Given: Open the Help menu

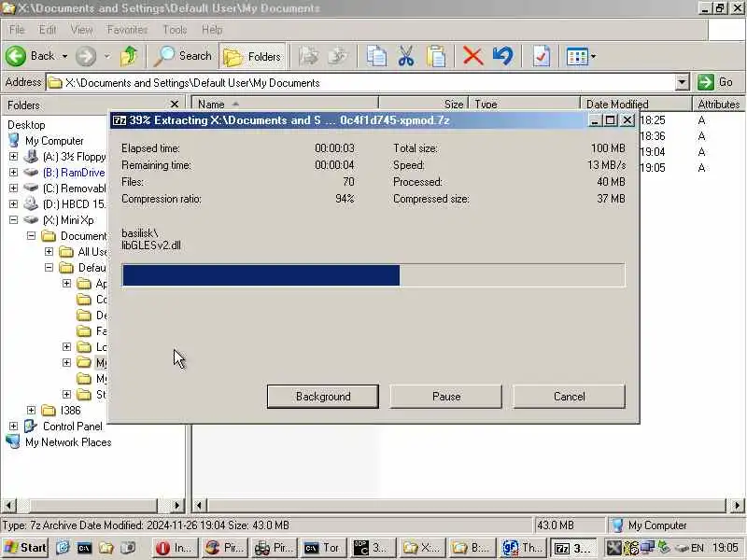Looking at the screenshot, I should pyautogui.click(x=212, y=30).
